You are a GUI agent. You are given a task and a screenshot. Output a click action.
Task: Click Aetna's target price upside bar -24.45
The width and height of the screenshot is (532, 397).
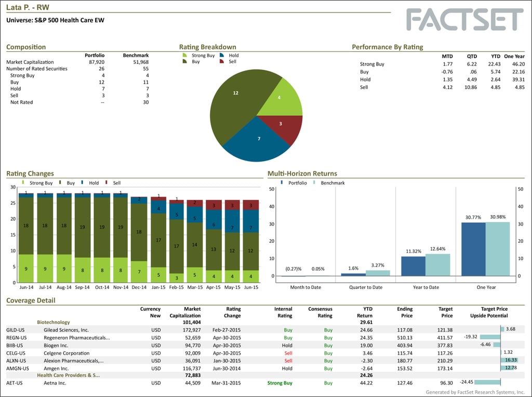487,382
